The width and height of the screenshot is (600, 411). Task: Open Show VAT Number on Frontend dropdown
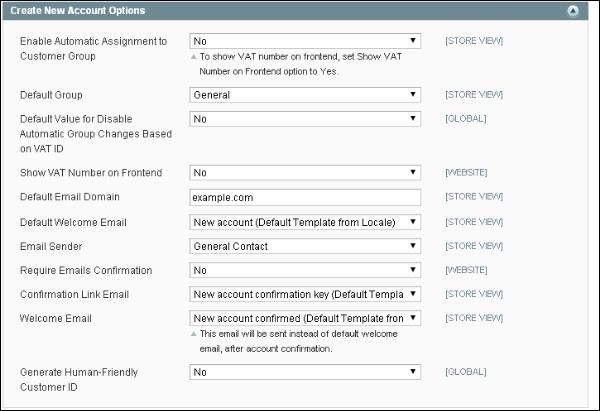coord(305,172)
